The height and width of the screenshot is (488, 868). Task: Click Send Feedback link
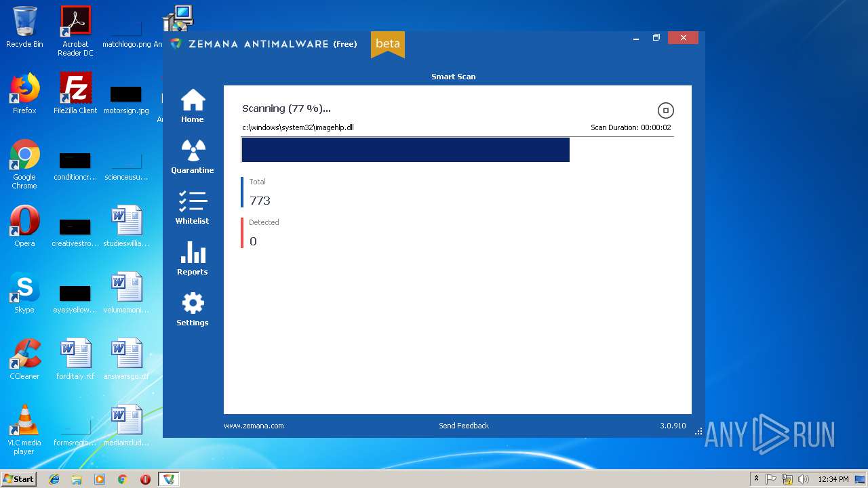click(464, 426)
